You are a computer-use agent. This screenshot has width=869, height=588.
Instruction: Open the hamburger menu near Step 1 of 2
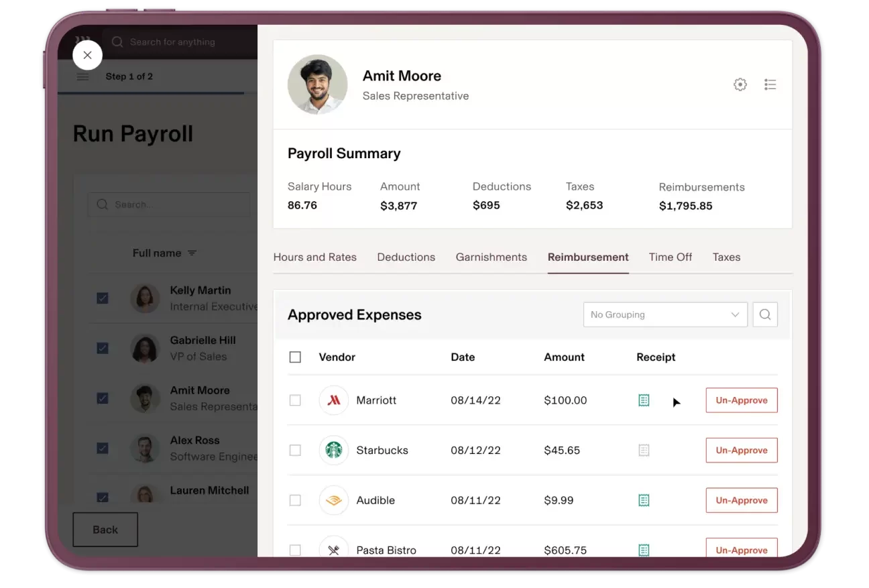[x=82, y=76]
